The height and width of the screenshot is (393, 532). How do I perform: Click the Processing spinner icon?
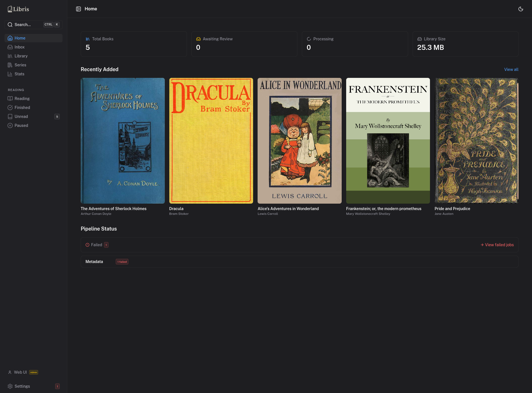point(309,39)
